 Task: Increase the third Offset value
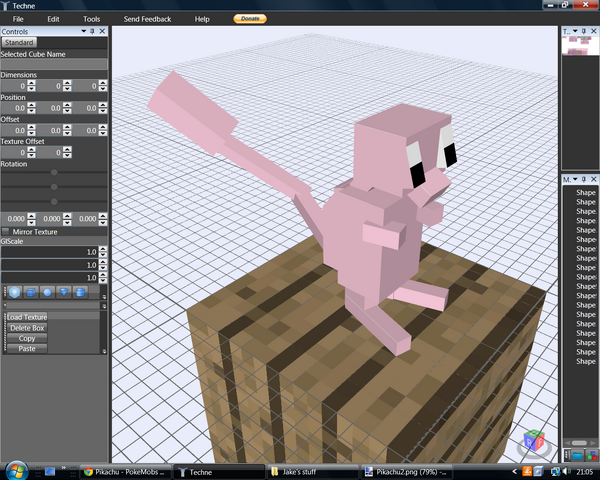pyautogui.click(x=103, y=127)
